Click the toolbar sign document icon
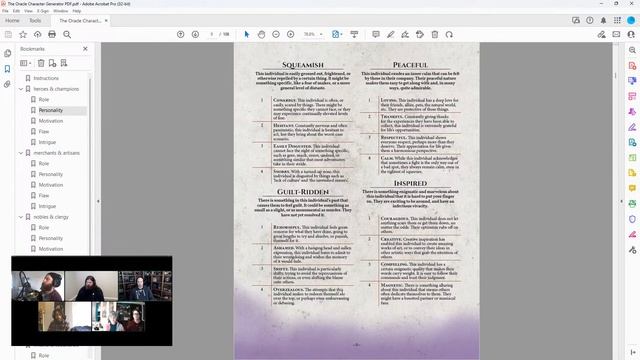This screenshot has width=640, height=360. coord(405,34)
